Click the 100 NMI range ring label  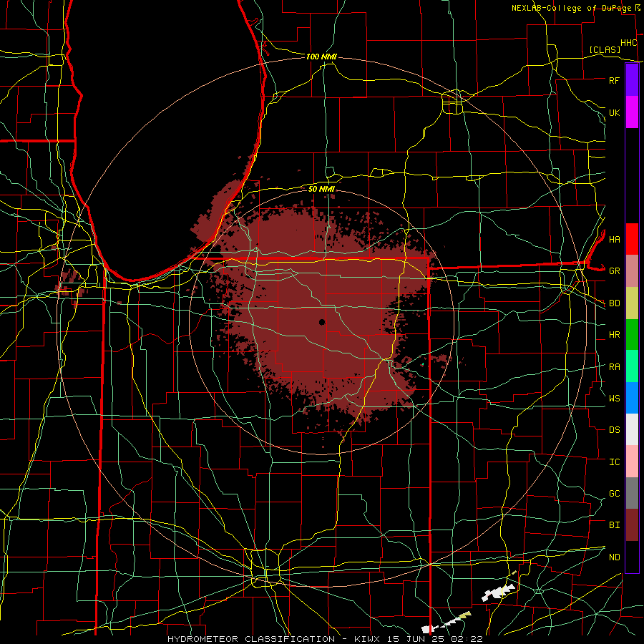tap(321, 57)
